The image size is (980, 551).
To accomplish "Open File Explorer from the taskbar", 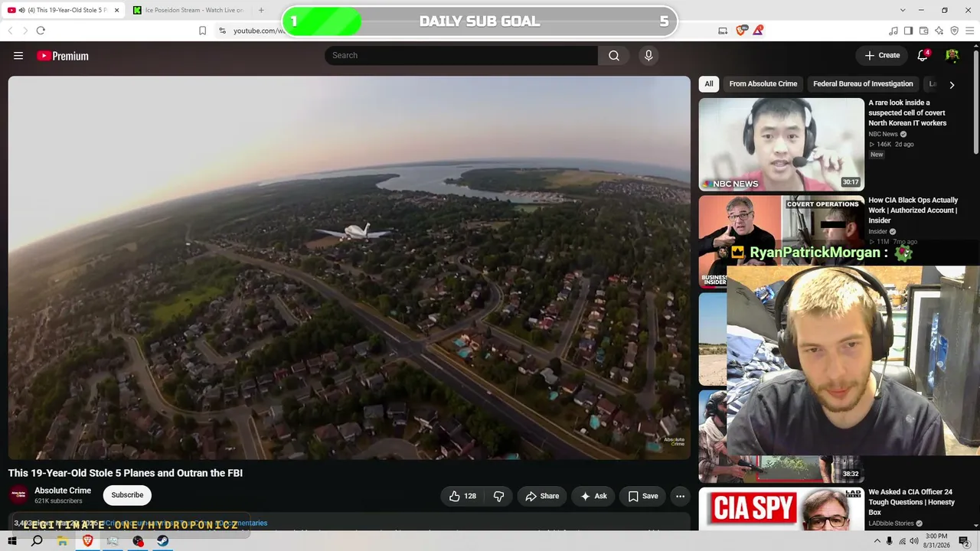I will [63, 541].
